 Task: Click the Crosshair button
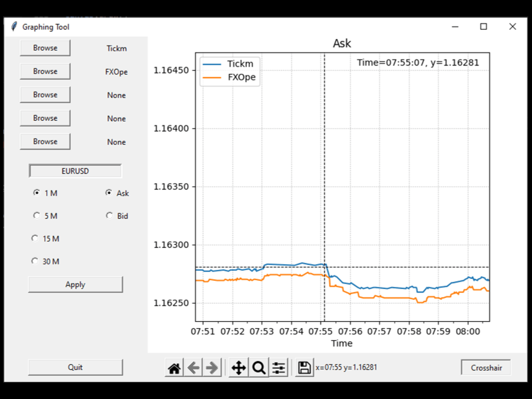(485, 367)
